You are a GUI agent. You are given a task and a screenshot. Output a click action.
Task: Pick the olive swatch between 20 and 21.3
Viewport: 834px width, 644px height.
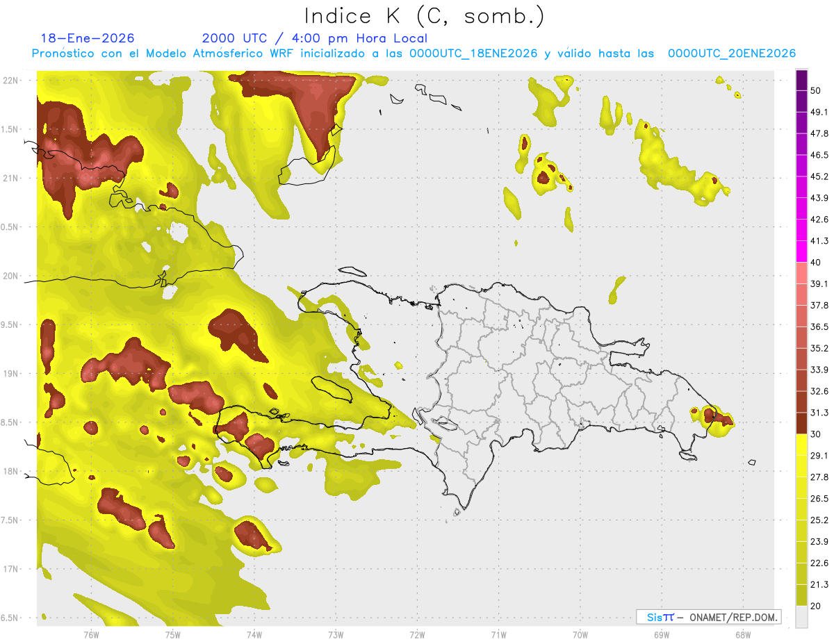(x=801, y=595)
